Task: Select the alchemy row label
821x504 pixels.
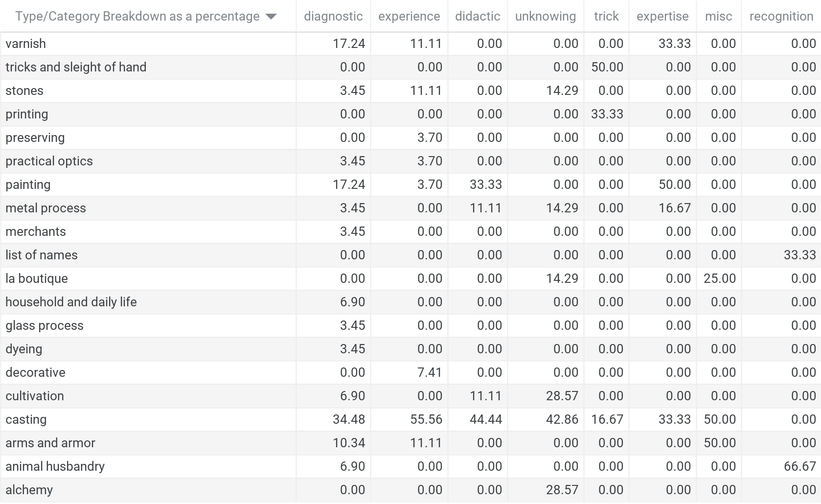Action: (29, 490)
